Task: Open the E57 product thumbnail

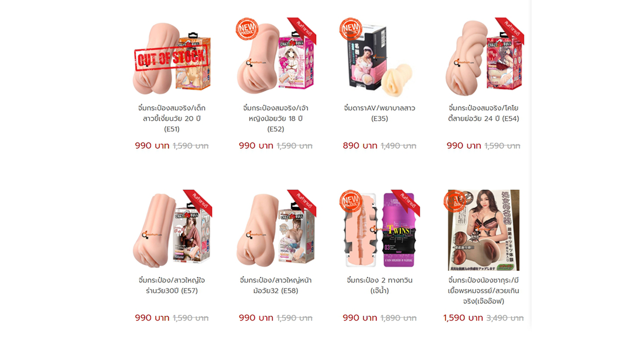Action: point(172,230)
